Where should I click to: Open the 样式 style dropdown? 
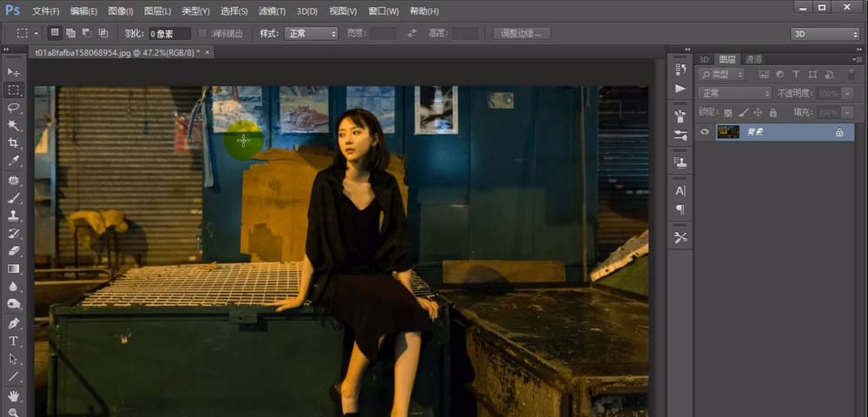pos(311,33)
